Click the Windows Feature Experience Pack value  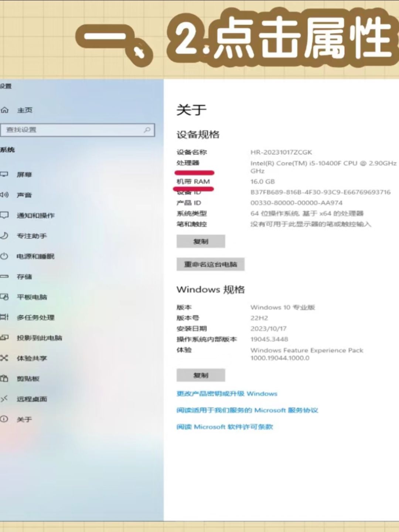click(307, 354)
